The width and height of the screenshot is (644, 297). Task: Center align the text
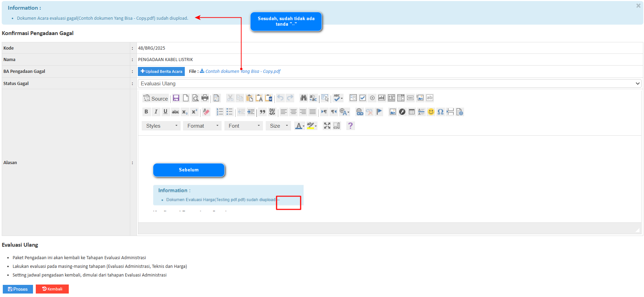tap(294, 112)
